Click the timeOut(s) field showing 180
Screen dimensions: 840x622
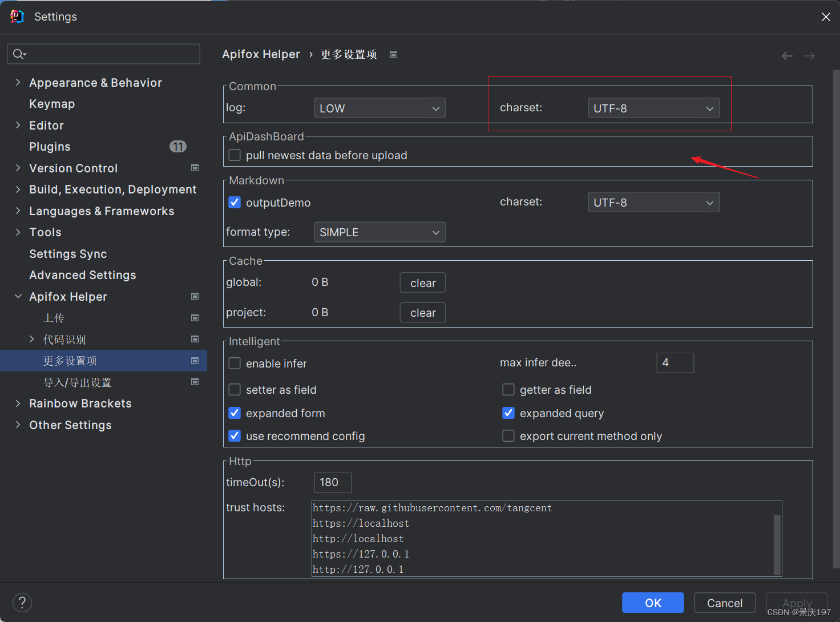(333, 483)
